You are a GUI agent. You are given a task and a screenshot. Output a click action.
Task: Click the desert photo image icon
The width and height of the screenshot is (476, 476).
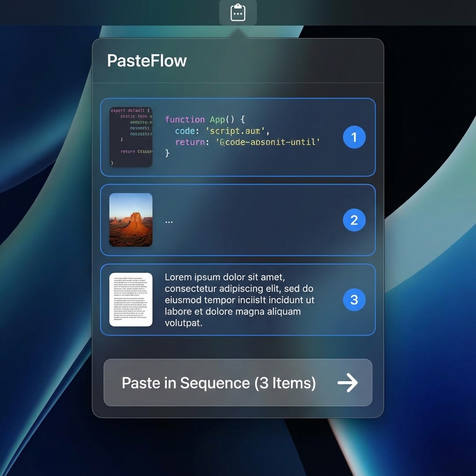click(131, 220)
